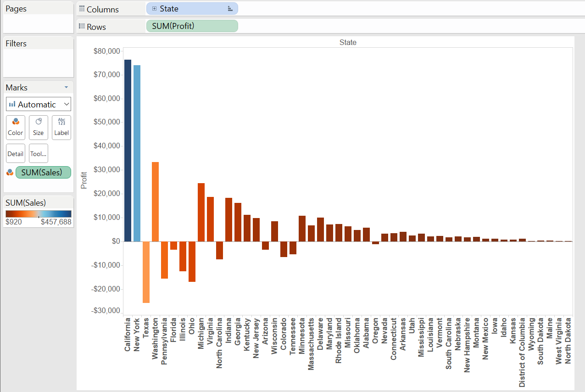The width and height of the screenshot is (585, 392).
Task: Click the $80,000 axis tick label
Action: [106, 51]
